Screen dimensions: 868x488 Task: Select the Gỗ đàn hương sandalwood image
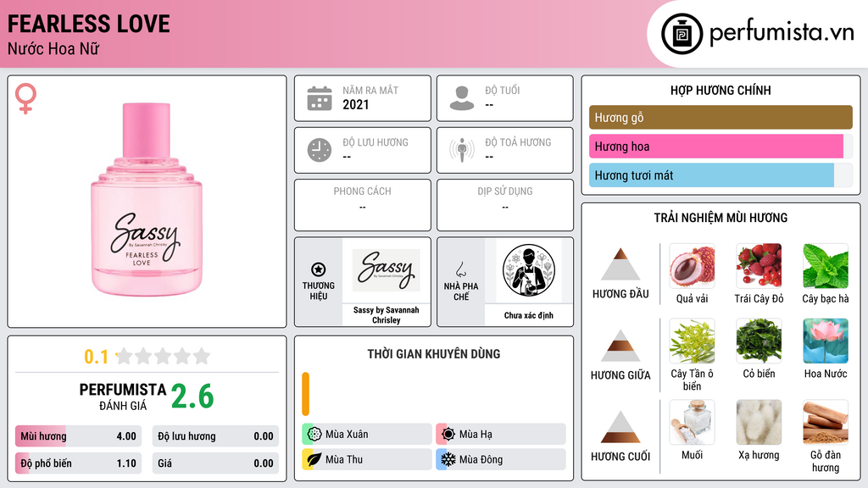pyautogui.click(x=826, y=422)
